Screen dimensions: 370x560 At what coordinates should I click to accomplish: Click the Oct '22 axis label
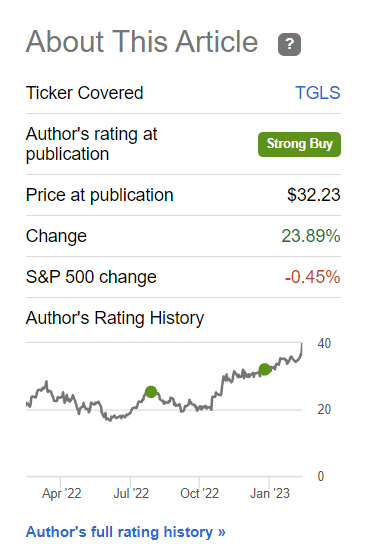tap(199, 494)
